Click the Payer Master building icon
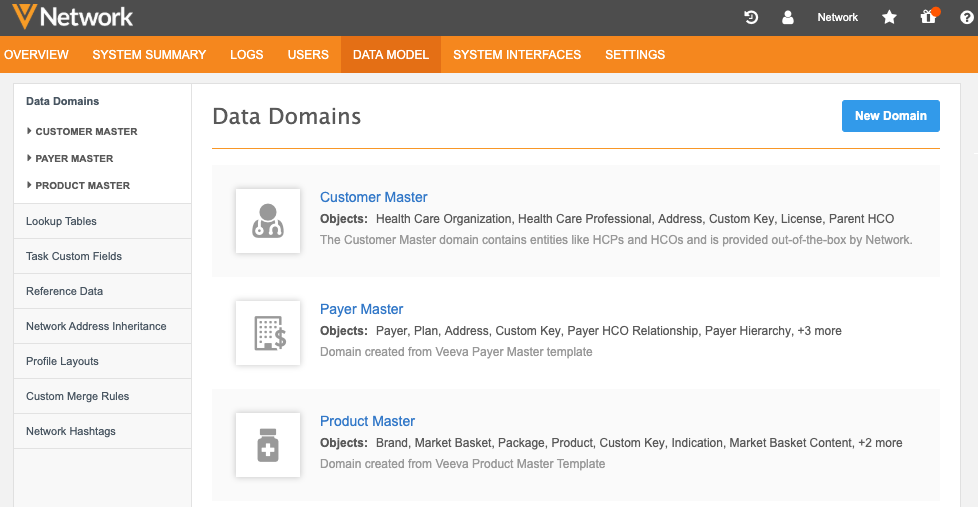Image resolution: width=978 pixels, height=507 pixels. tap(268, 333)
